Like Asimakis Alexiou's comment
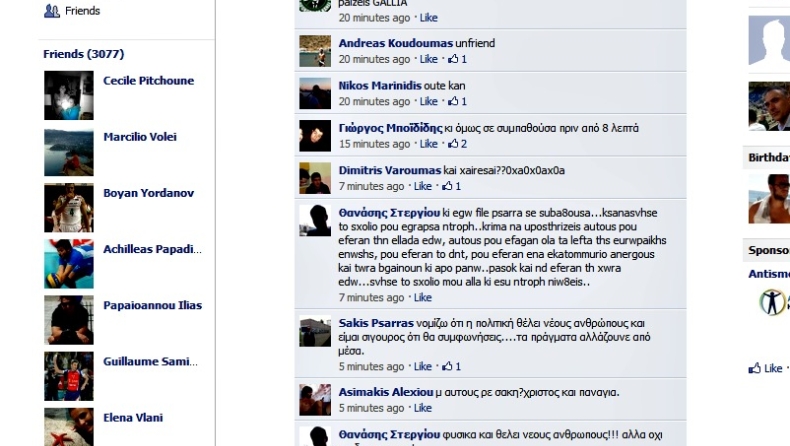 422,408
